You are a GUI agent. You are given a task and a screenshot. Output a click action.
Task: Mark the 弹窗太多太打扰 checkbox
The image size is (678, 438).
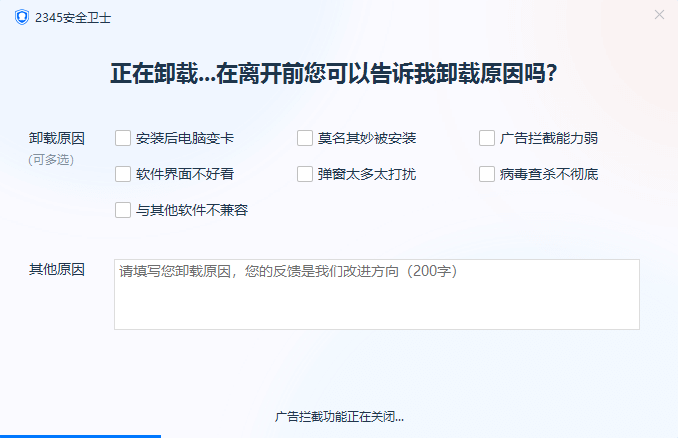pyautogui.click(x=305, y=174)
